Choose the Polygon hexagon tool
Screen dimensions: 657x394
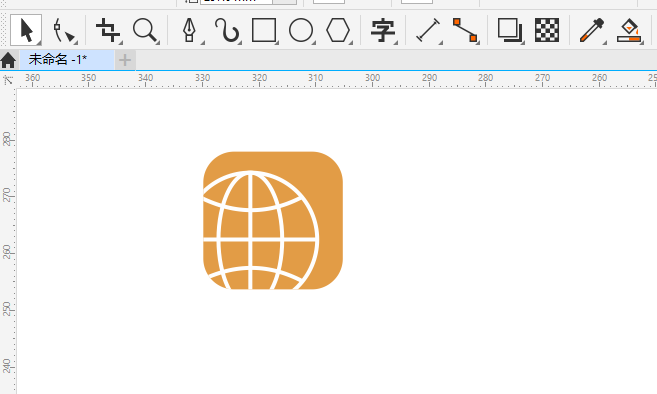point(338,30)
